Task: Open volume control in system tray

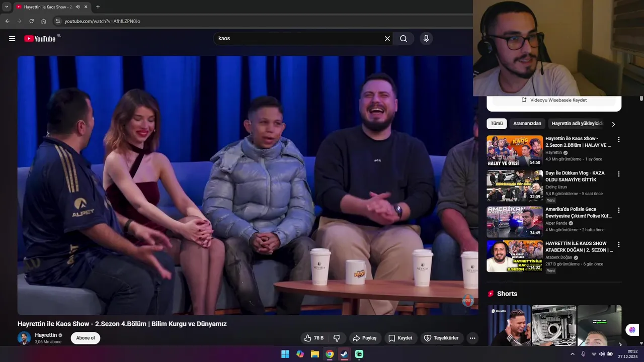Action: (602, 354)
